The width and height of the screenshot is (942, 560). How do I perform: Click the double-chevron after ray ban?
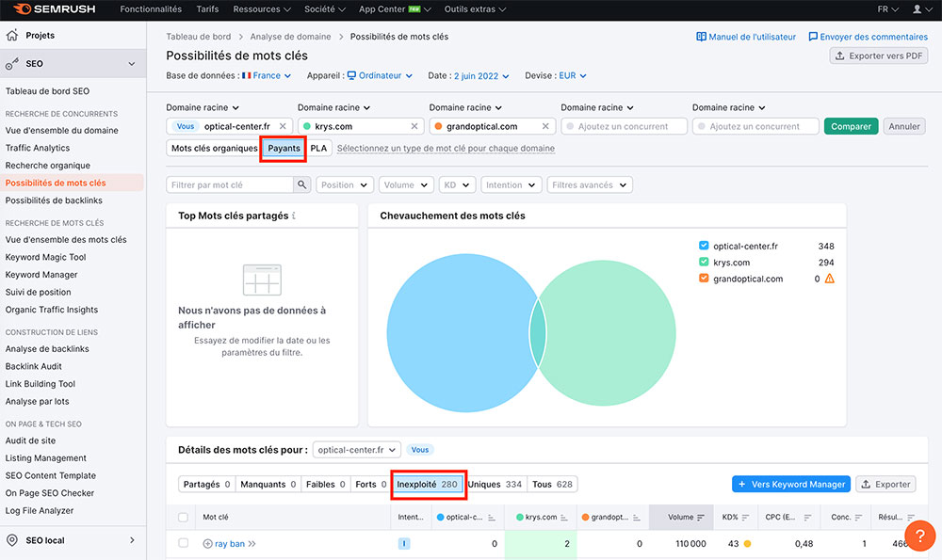click(x=252, y=544)
